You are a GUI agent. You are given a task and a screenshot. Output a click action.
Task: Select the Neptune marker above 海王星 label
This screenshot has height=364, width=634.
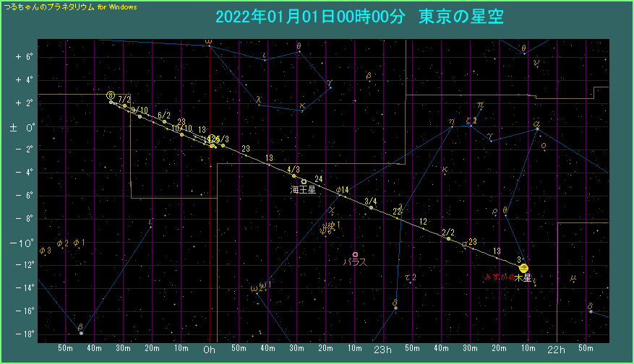304,181
